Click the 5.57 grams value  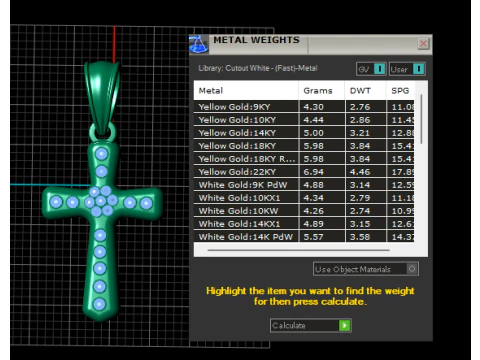[x=313, y=237]
